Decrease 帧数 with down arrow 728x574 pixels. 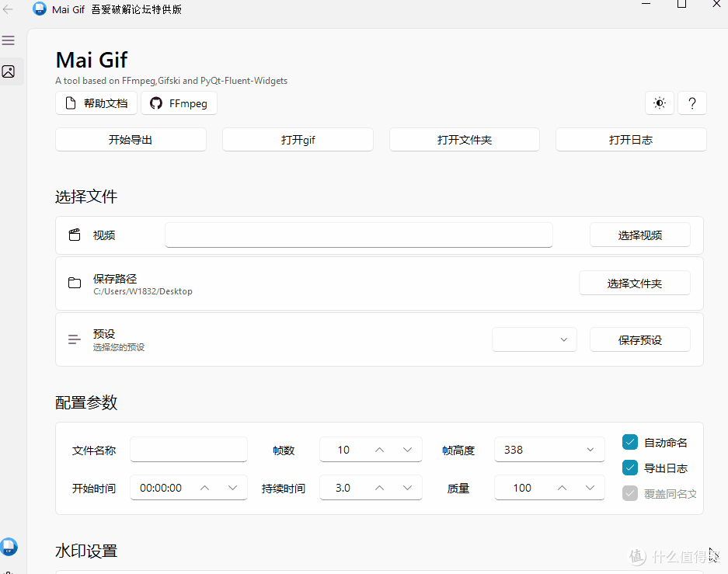pyautogui.click(x=407, y=450)
